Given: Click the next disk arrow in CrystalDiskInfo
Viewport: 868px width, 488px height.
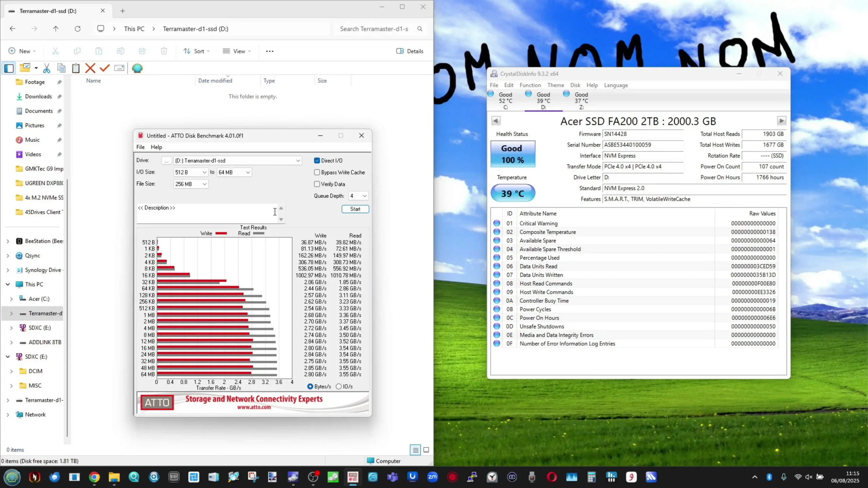Looking at the screenshot, I should 782,121.
